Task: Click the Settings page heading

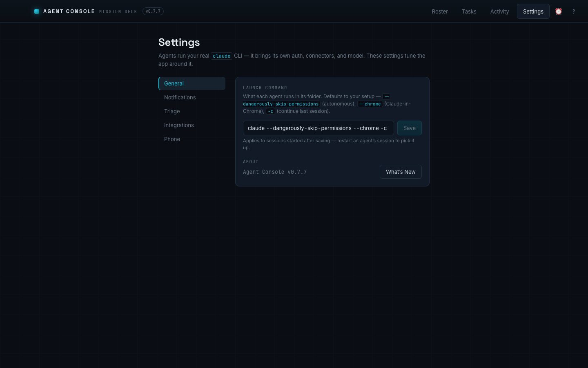Action: 179,42
